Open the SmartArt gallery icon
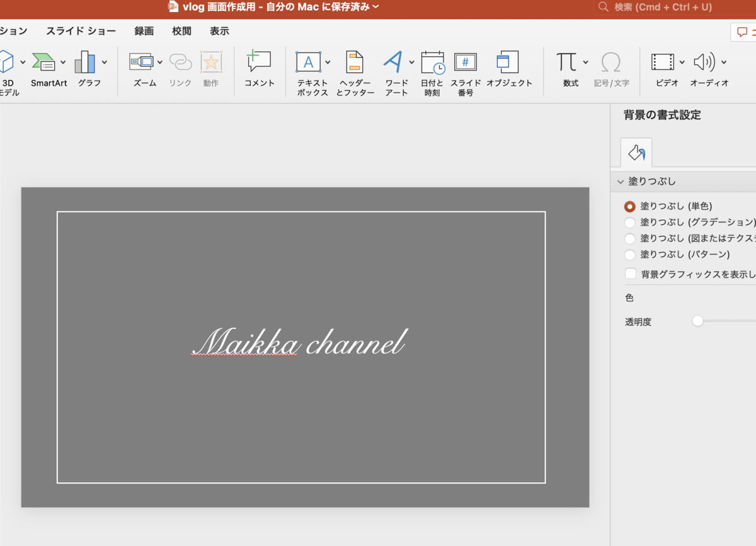This screenshot has height=546, width=756. coord(43,62)
